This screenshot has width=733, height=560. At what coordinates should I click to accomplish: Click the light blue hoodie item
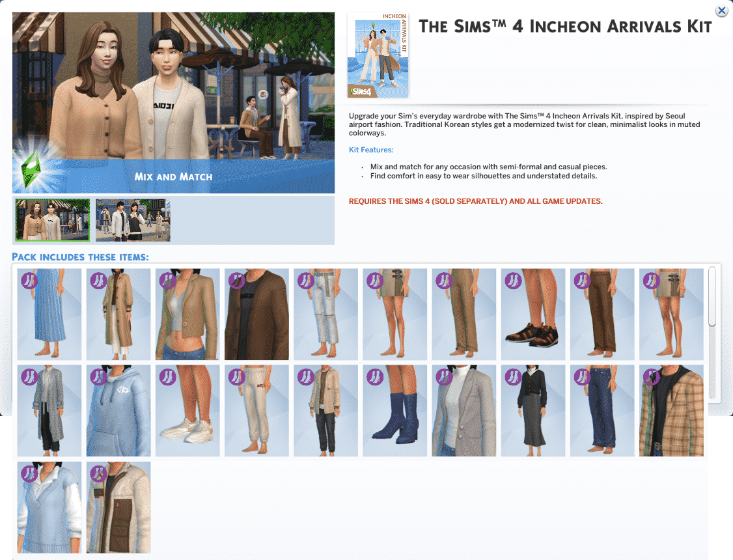click(118, 410)
